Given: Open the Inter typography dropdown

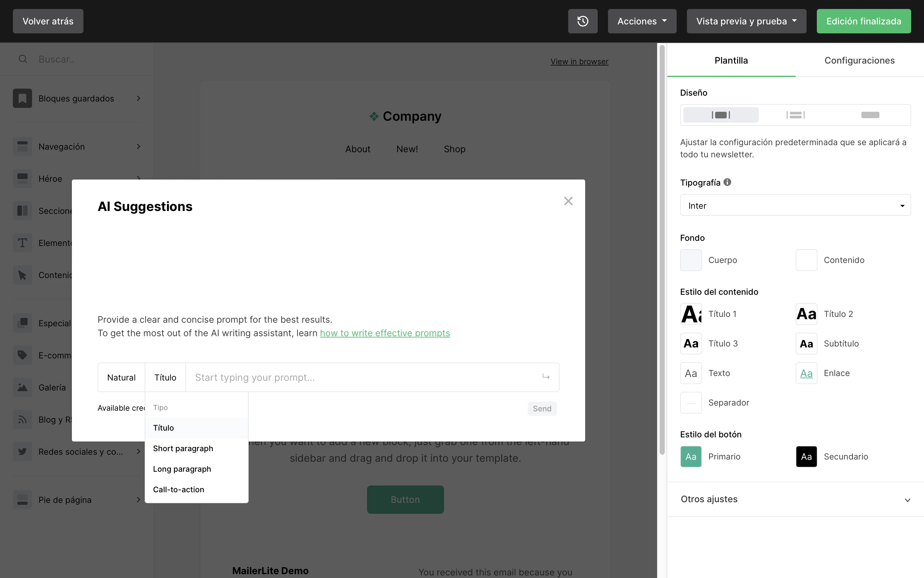Looking at the screenshot, I should pyautogui.click(x=795, y=205).
